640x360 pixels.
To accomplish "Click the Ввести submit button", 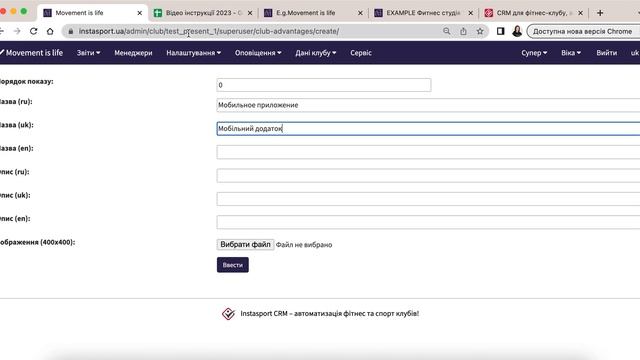I will (x=233, y=265).
